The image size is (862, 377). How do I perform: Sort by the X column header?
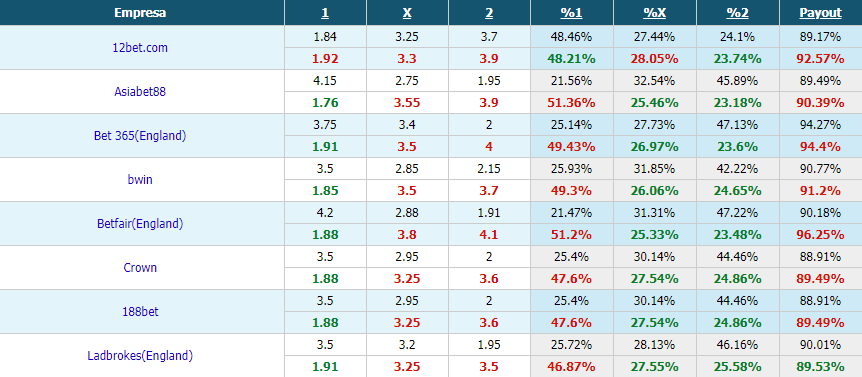click(x=407, y=13)
